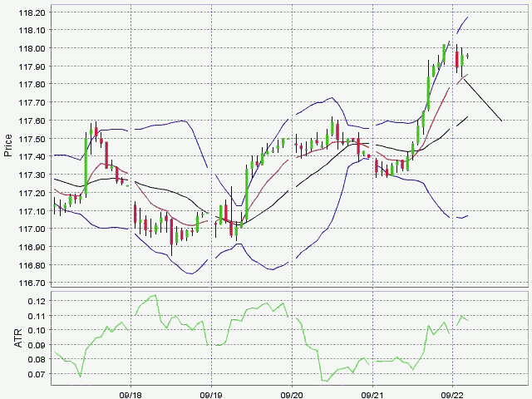Click the 118.20 price axis label
This screenshot has height=399, width=532.
point(32,13)
